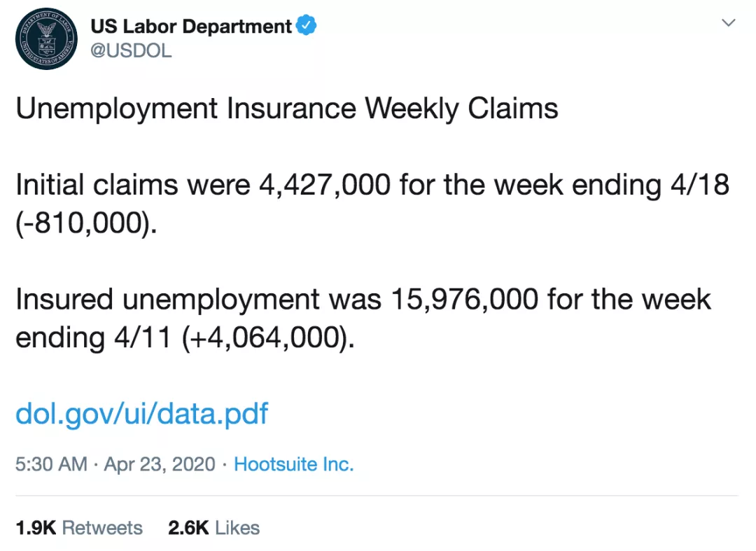
Task: Click the 15,976,000 insured unemployment figure
Action: click(465, 300)
